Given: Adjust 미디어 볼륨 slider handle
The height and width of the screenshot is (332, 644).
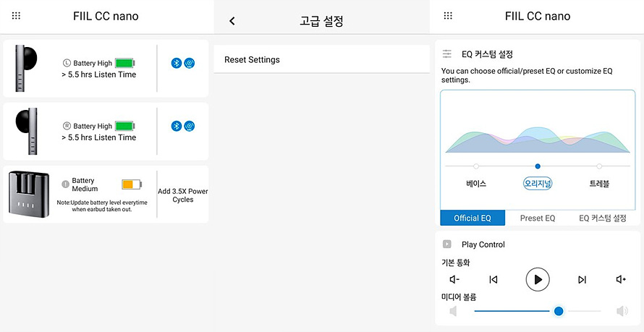Looking at the screenshot, I should 558,312.
